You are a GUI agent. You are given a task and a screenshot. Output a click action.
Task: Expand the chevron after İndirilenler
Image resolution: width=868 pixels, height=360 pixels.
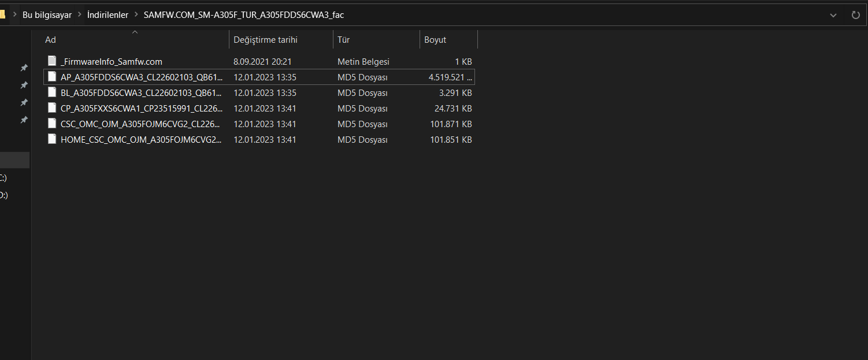point(136,15)
